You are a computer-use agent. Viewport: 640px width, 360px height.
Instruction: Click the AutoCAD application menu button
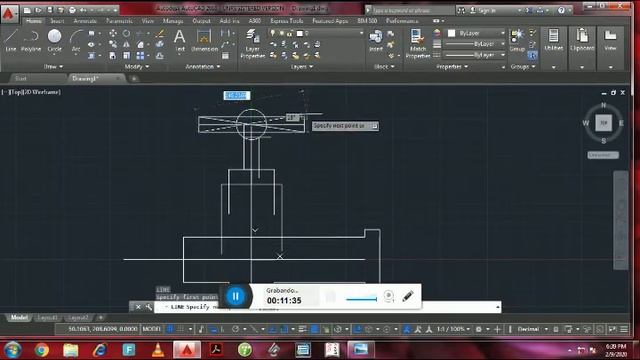point(9,13)
